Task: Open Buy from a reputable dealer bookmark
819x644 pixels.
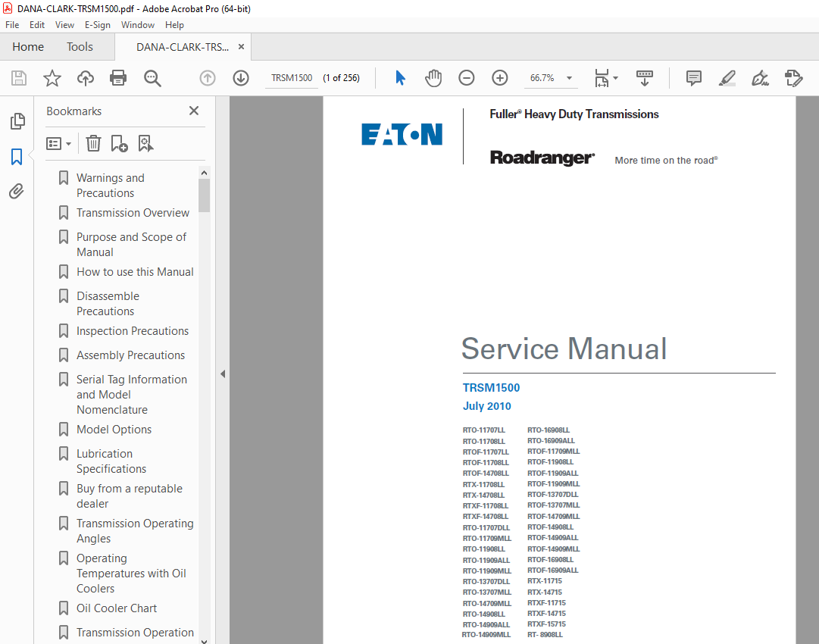Action: pos(130,496)
